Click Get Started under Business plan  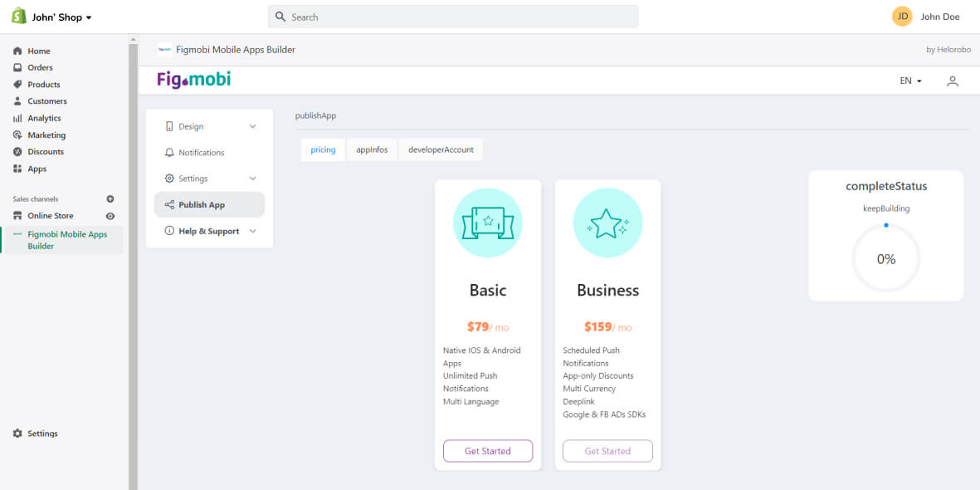tap(607, 451)
